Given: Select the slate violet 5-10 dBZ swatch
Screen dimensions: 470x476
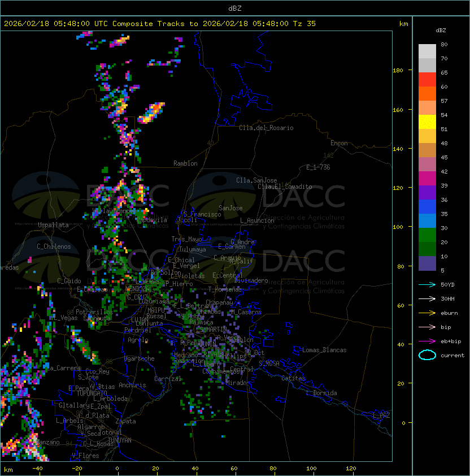Looking at the screenshot, I should [x=427, y=263].
